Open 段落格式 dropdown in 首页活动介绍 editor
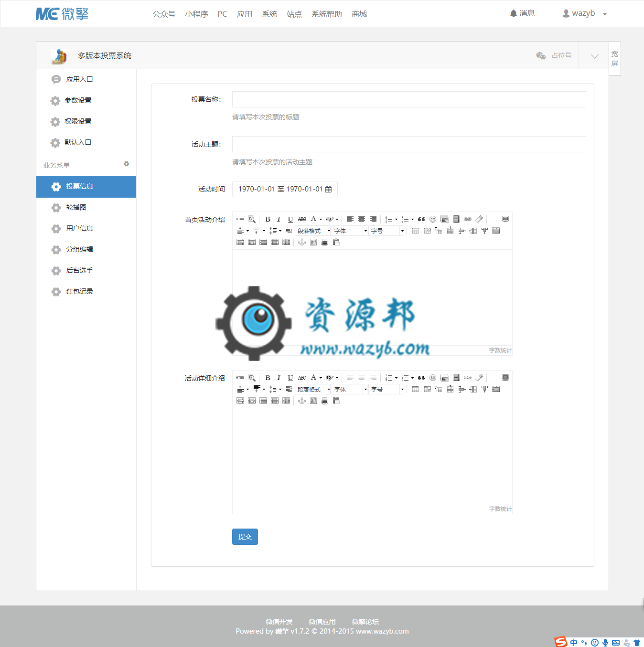Viewport: 644px width, 647px height. point(313,231)
